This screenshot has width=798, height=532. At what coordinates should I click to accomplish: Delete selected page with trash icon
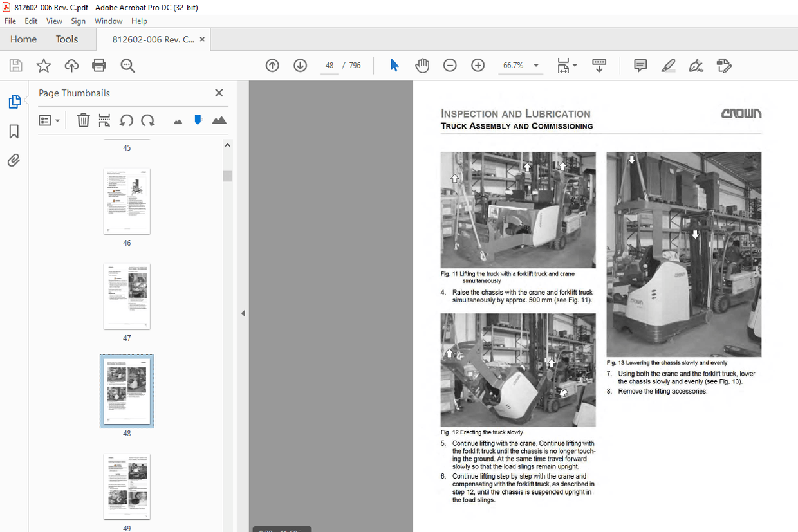83,120
